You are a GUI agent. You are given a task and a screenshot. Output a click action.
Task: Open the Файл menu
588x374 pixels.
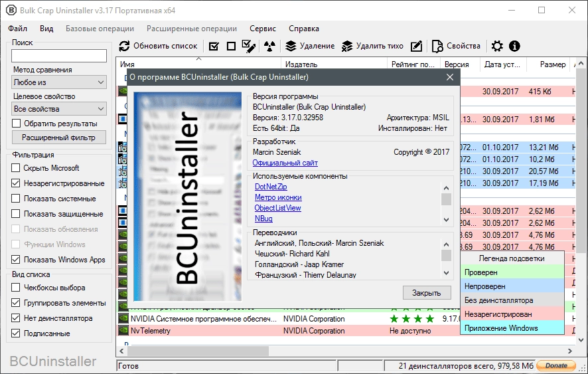[18, 29]
